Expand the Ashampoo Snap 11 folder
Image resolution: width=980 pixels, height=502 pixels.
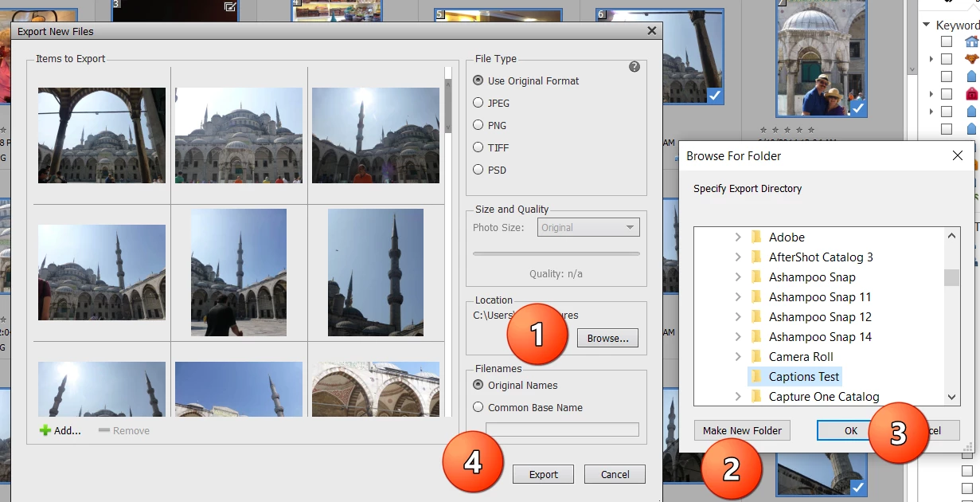click(737, 296)
